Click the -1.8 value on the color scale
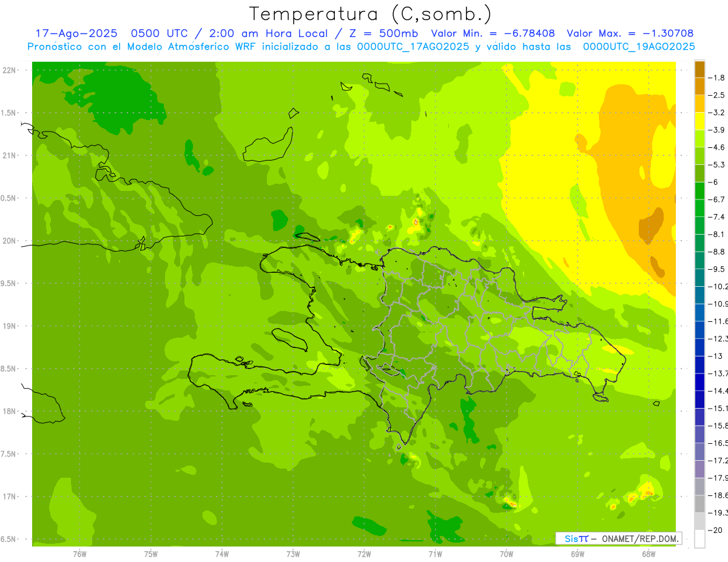The height and width of the screenshot is (562, 728). [718, 78]
